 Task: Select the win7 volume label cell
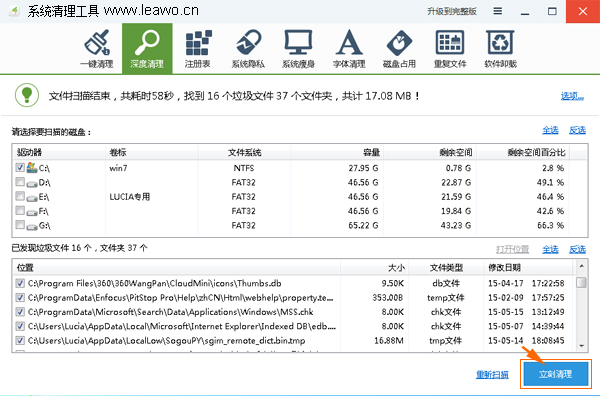[x=118, y=168]
